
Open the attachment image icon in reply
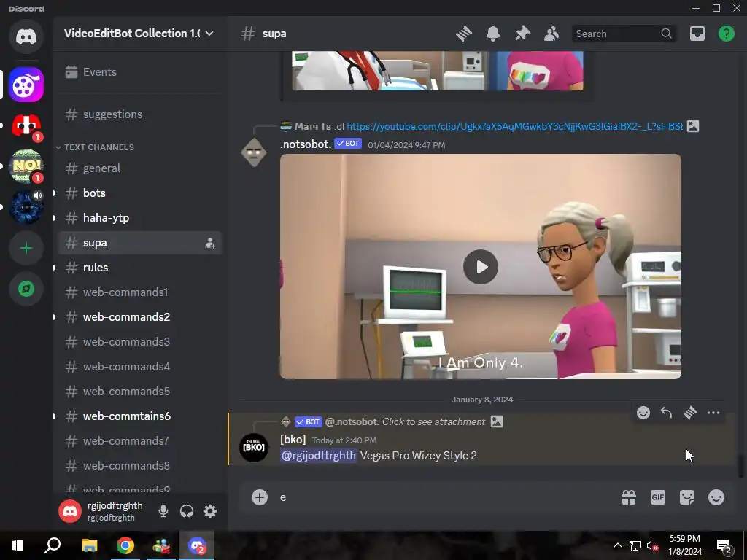coord(496,421)
